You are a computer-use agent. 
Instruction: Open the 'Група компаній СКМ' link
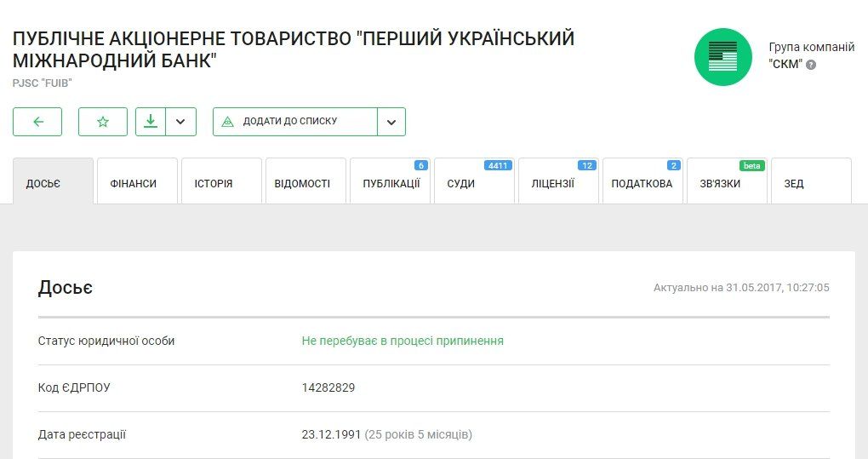[812, 55]
